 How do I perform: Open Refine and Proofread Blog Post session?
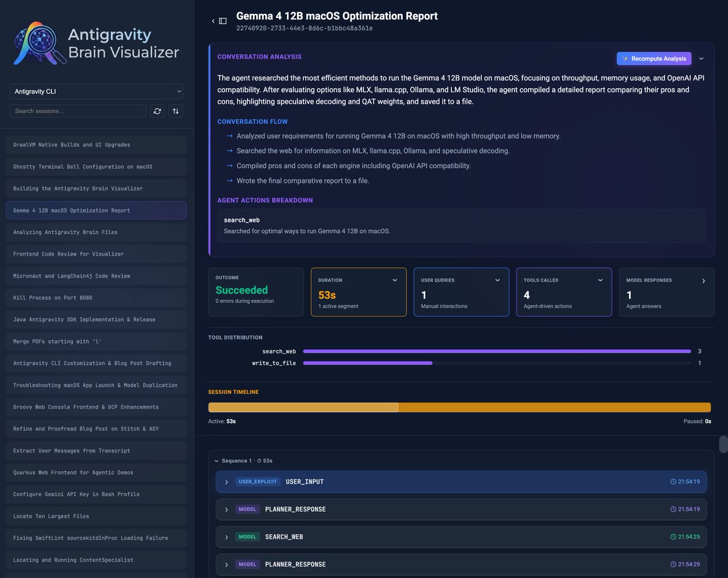pyautogui.click(x=96, y=429)
